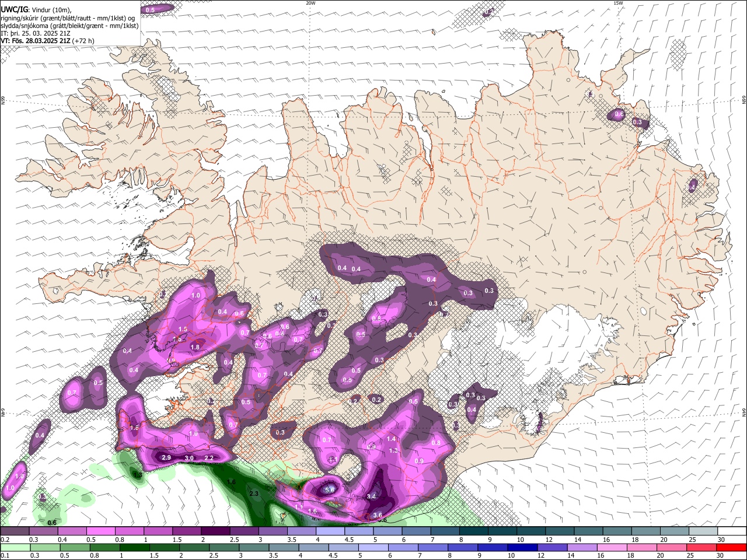This screenshot has height=560, width=747.
Task: Click the 'slydda/snjókoma (grátt/bleikt/grænt - mm/1klst)' line
Action: click(x=69, y=26)
